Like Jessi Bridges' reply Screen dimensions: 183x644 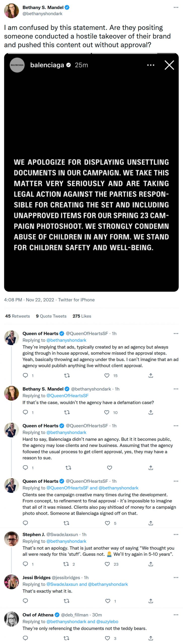click(x=108, y=601)
